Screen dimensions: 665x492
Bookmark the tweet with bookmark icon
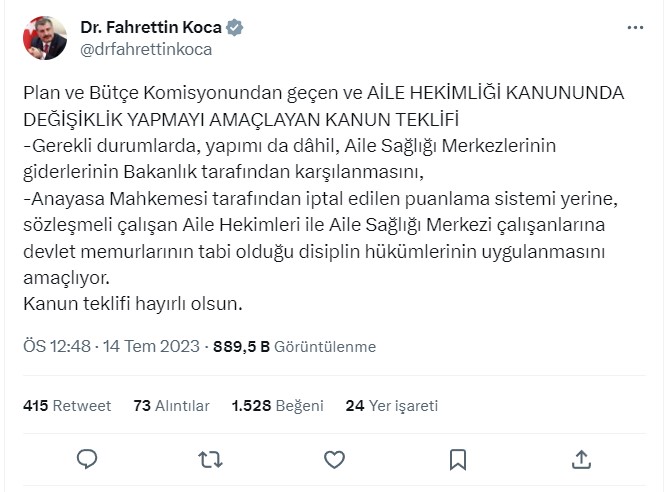(x=457, y=459)
